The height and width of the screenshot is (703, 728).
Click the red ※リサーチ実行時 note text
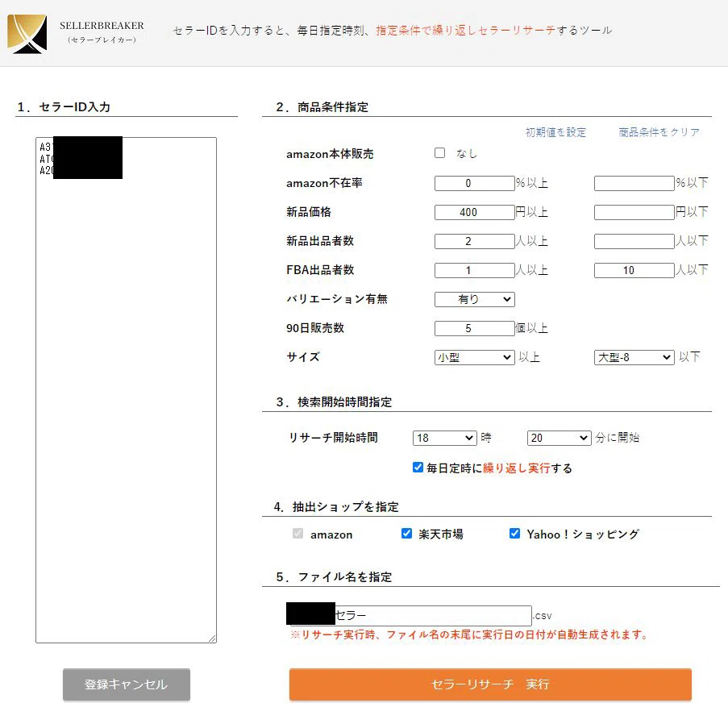click(x=469, y=634)
